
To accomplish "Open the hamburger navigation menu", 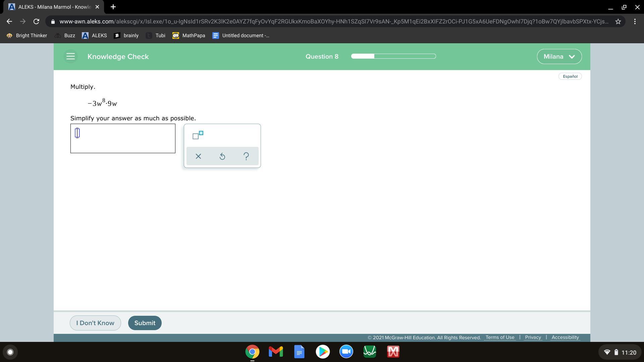I will pos(70,56).
